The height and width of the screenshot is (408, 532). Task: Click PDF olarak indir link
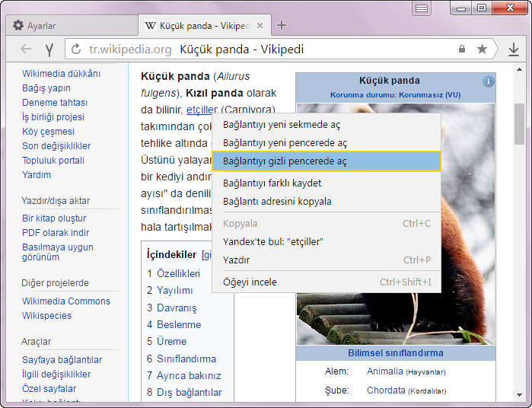(x=56, y=233)
